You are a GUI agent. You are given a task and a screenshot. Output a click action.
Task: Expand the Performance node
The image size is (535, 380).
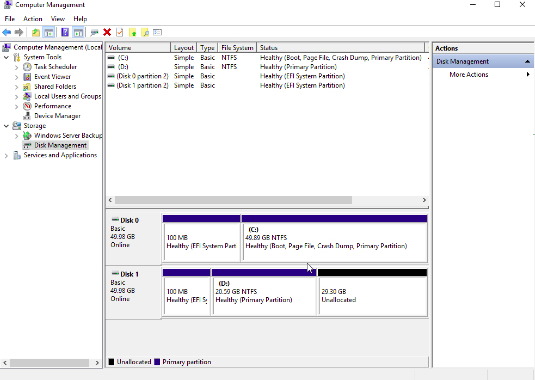click(x=16, y=106)
